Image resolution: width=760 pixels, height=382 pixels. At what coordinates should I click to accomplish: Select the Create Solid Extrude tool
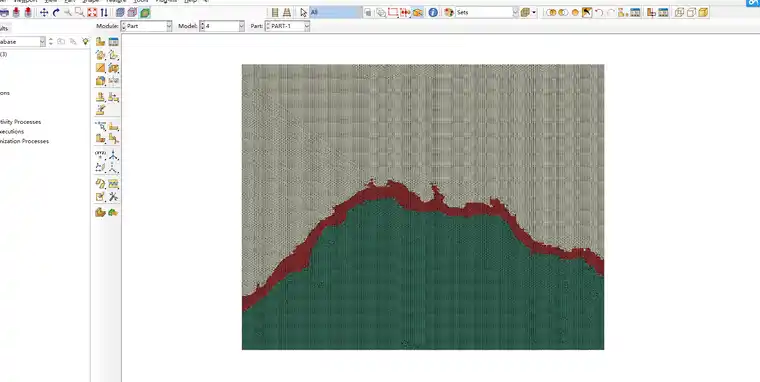pos(100,55)
